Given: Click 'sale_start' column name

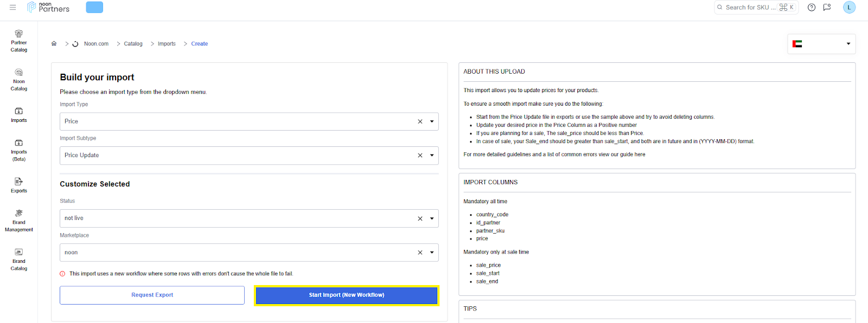Looking at the screenshot, I should click(x=488, y=274).
